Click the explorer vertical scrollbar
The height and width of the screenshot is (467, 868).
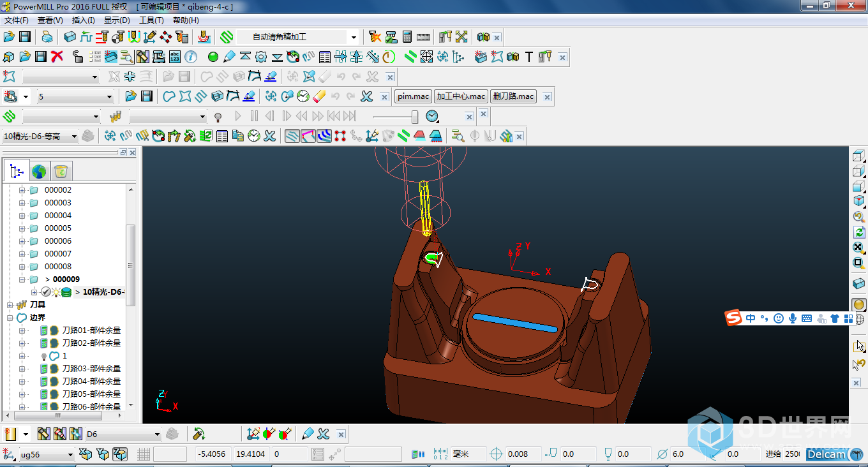(x=130, y=265)
